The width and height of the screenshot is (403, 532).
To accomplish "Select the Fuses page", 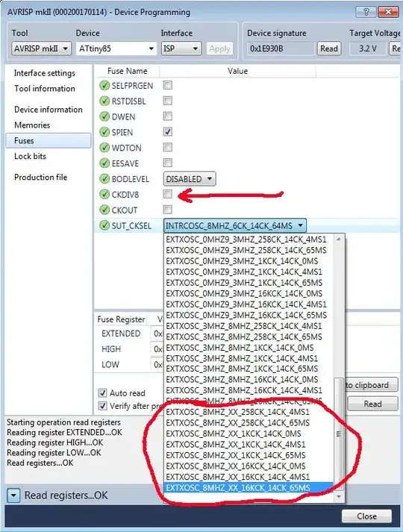I will coord(49,140).
